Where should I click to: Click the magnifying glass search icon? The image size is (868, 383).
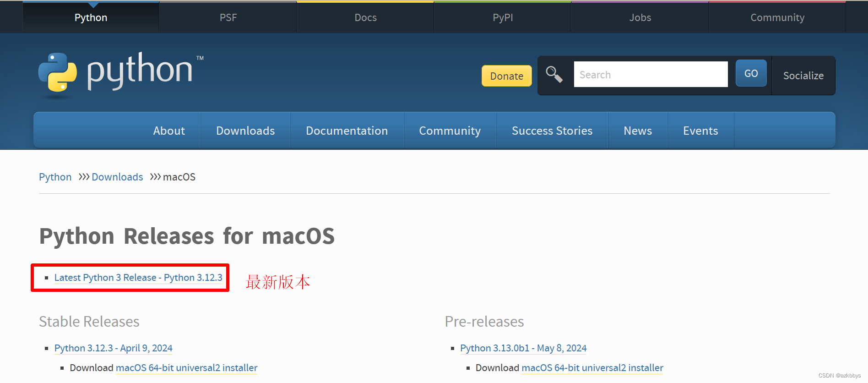(x=554, y=74)
